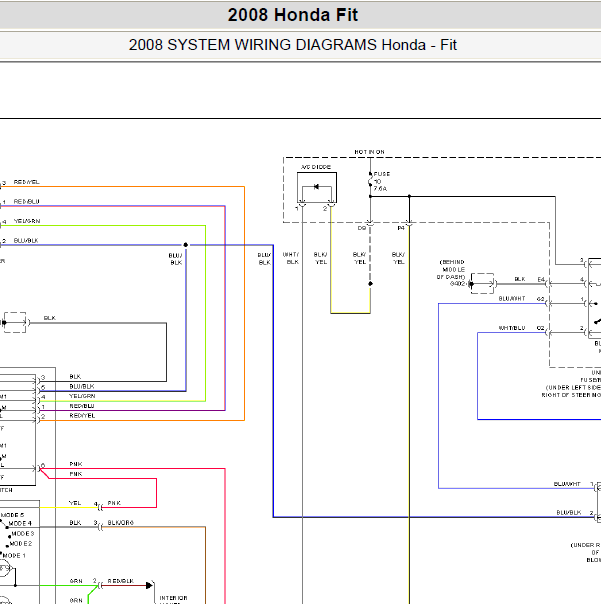Click the BLU/BLK label at bottom-right pin 2
The height and width of the screenshot is (604, 601).
[x=569, y=512]
